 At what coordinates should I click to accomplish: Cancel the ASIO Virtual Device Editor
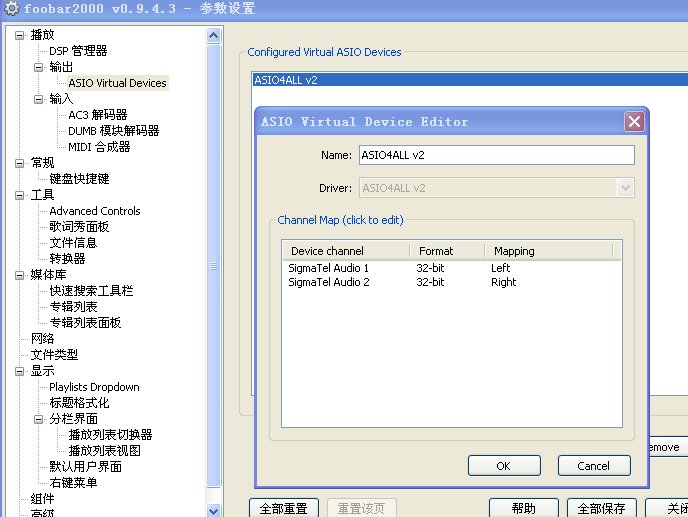[594, 466]
